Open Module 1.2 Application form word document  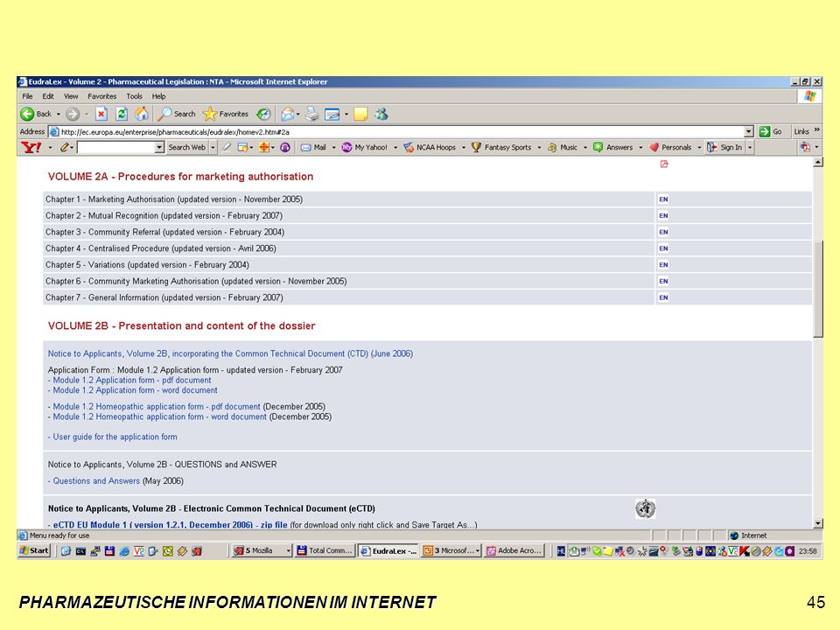click(x=135, y=390)
